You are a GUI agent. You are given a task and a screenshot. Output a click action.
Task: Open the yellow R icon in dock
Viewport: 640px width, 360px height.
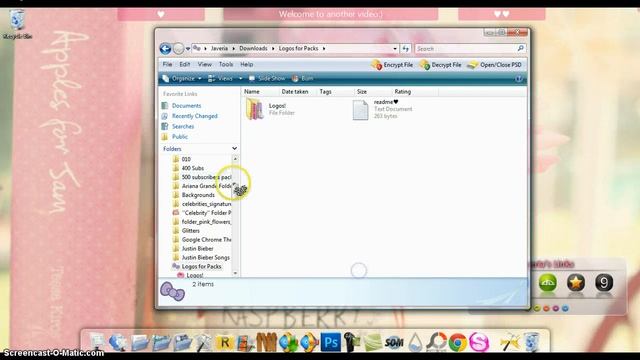coord(224,342)
